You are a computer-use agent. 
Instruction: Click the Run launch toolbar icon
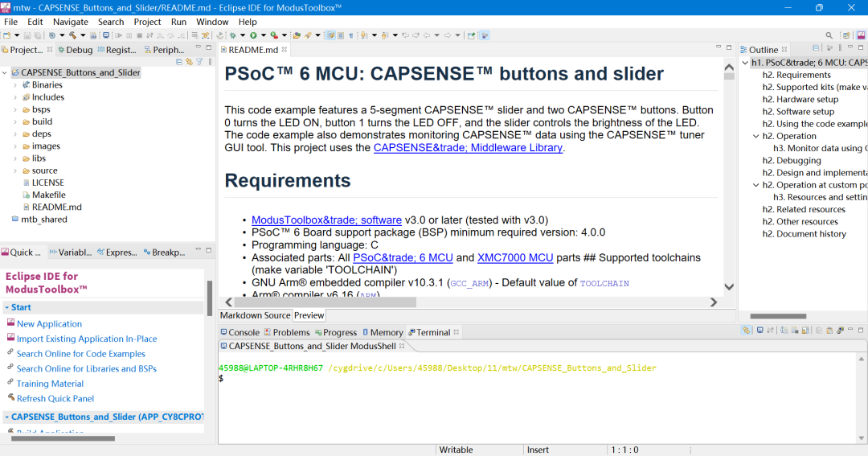252,35
